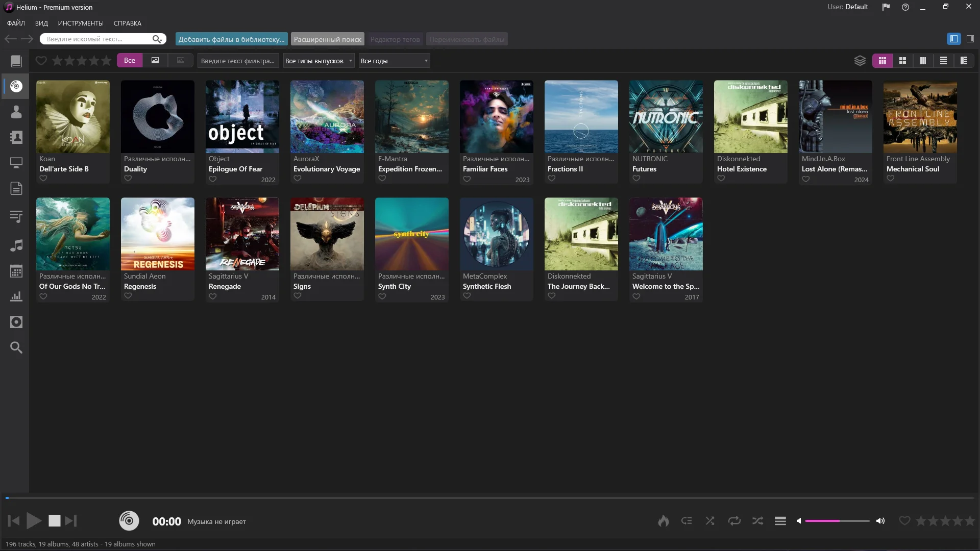Toggle favorite heart on Duality album
Screen dimensions: 980x551
pyautogui.click(x=128, y=179)
